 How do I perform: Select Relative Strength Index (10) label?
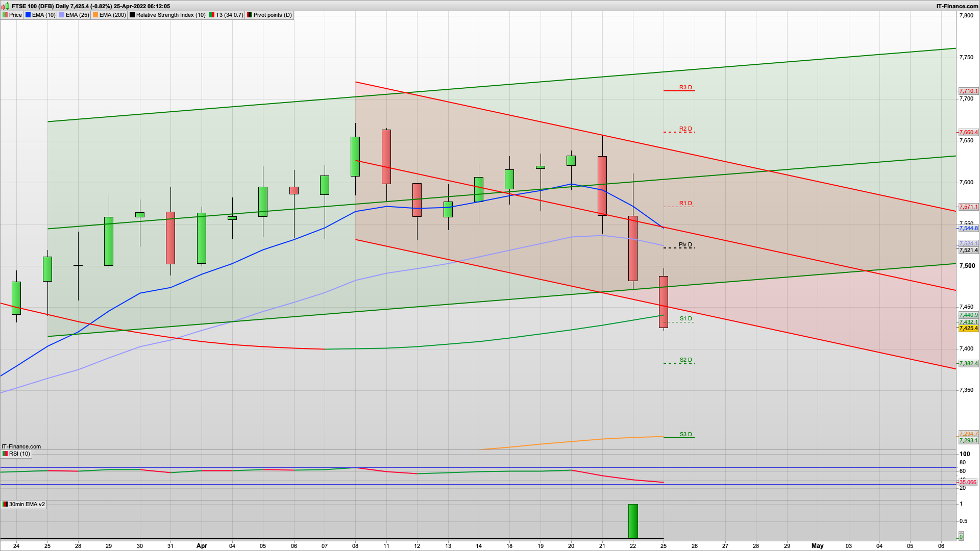pyautogui.click(x=170, y=15)
